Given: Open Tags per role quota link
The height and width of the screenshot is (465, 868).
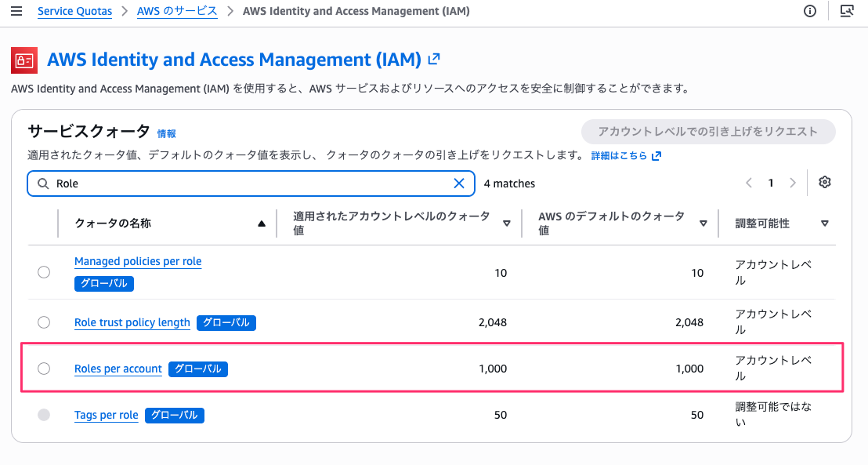Looking at the screenshot, I should click(x=107, y=415).
